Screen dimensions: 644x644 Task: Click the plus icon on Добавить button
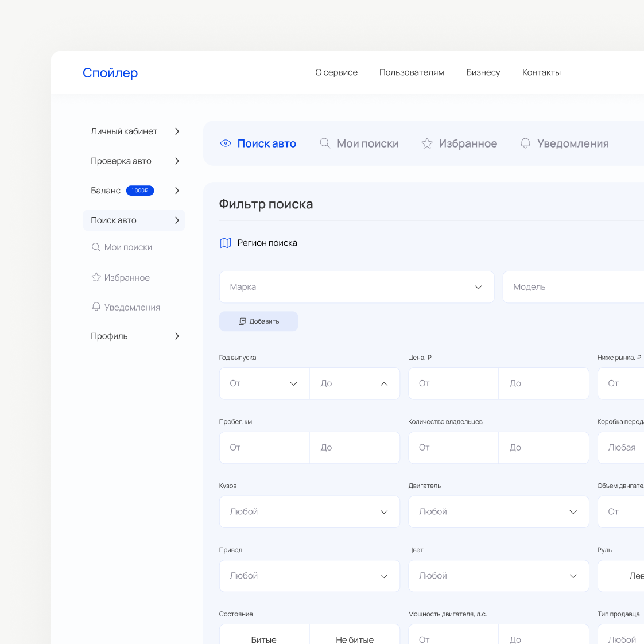point(242,321)
